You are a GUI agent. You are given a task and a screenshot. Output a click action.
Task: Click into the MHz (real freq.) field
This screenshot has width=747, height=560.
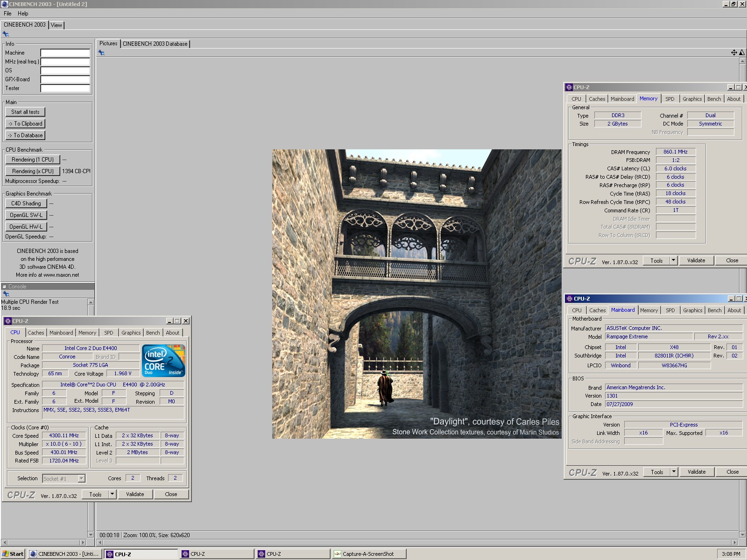click(65, 62)
